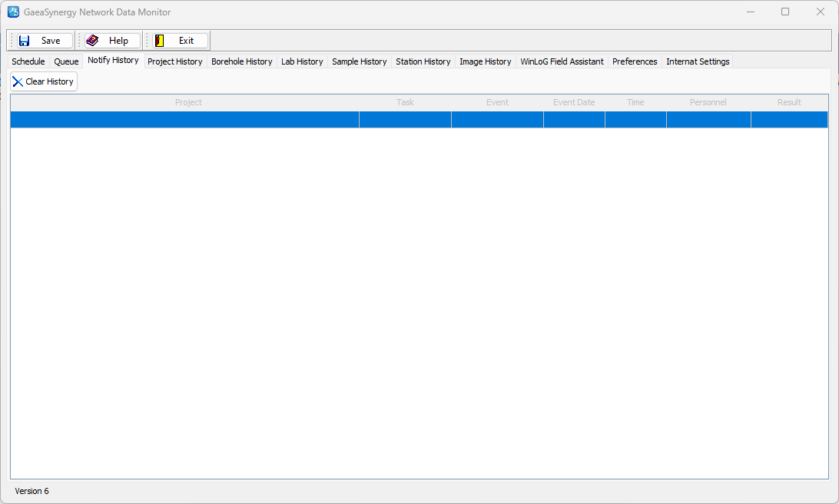This screenshot has height=504, width=839.
Task: Click the Version 6 status bar text
Action: coord(32,491)
